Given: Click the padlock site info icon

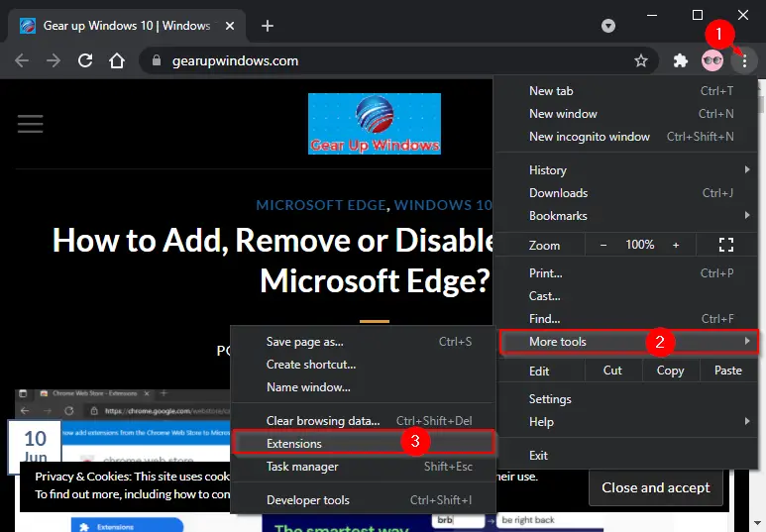Looking at the screenshot, I should coord(157,60).
